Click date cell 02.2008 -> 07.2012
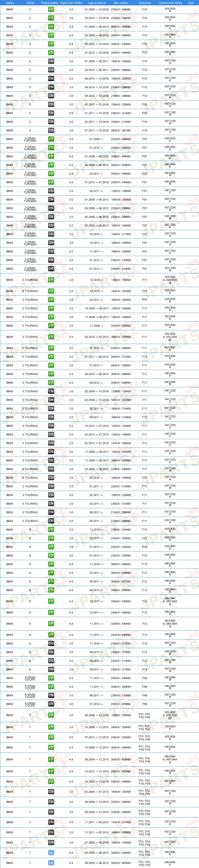This screenshot has height=868, width=199. point(96,792)
